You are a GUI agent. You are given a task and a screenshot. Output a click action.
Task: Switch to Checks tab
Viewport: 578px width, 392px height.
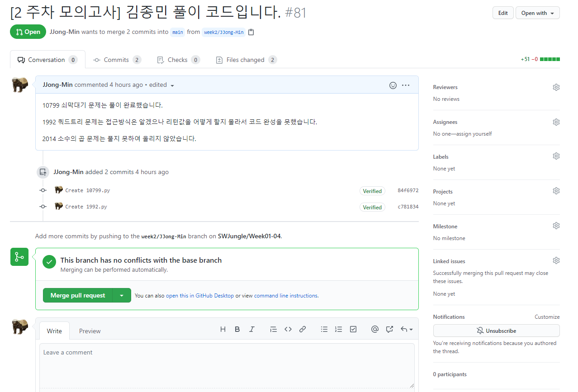(178, 60)
